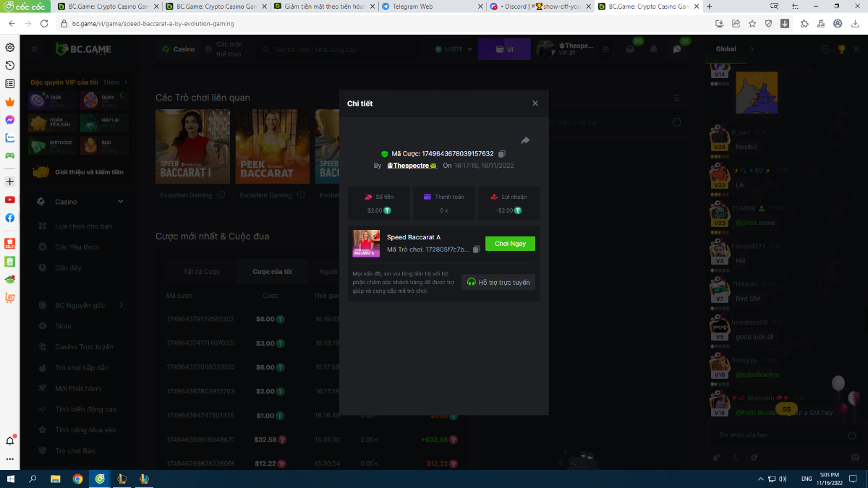Copy the game ID beside Speed Baccarat A

[476, 249]
